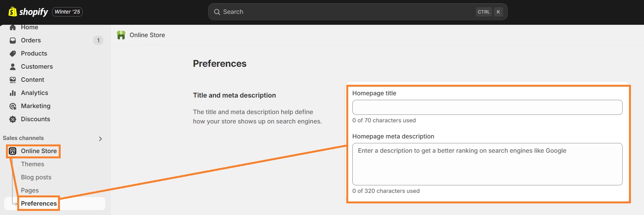This screenshot has height=215, width=644.
Task: Click the Home house icon
Action: point(13,27)
